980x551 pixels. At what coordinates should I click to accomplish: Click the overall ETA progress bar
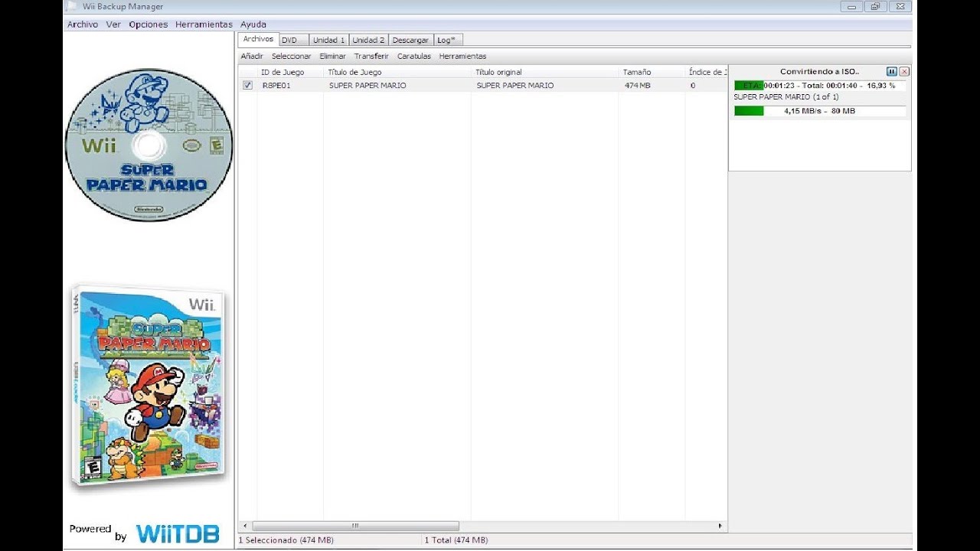(819, 86)
